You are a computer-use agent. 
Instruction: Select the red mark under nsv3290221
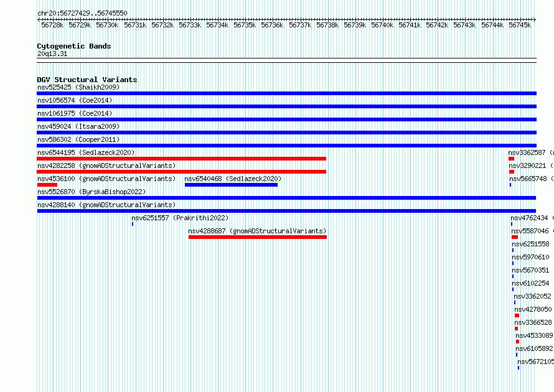pyautogui.click(x=512, y=172)
